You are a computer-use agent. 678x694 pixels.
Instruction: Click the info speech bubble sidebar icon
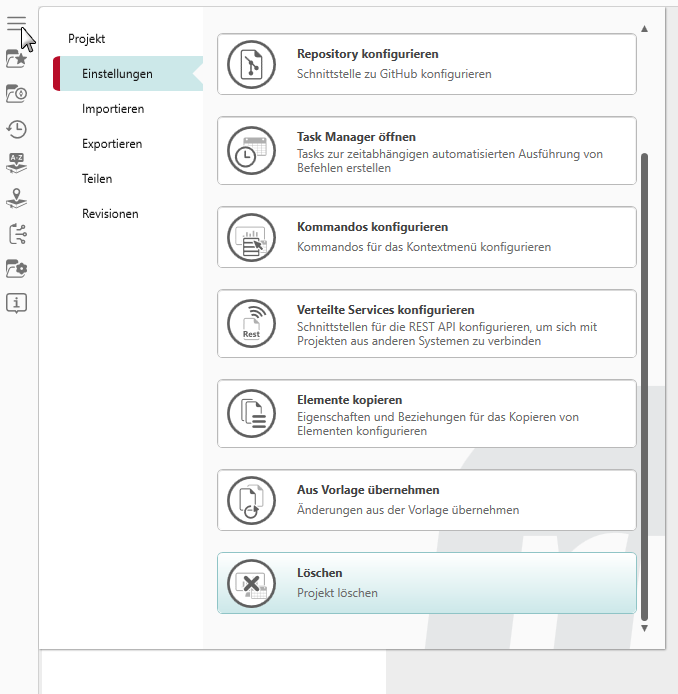[x=16, y=303]
